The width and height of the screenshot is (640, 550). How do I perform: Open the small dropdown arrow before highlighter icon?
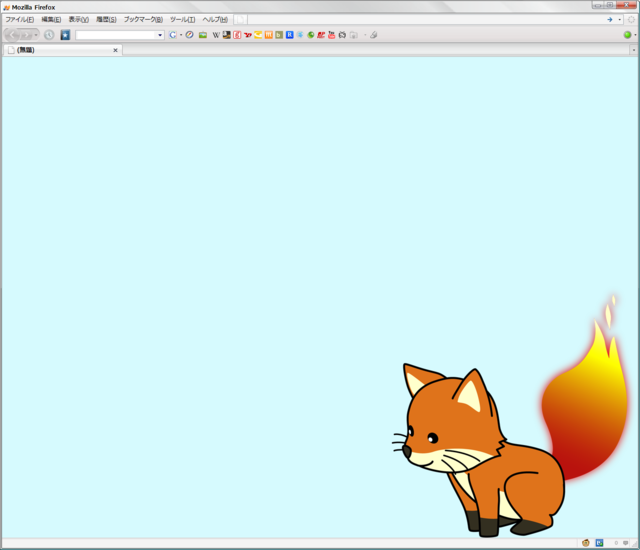pos(365,35)
